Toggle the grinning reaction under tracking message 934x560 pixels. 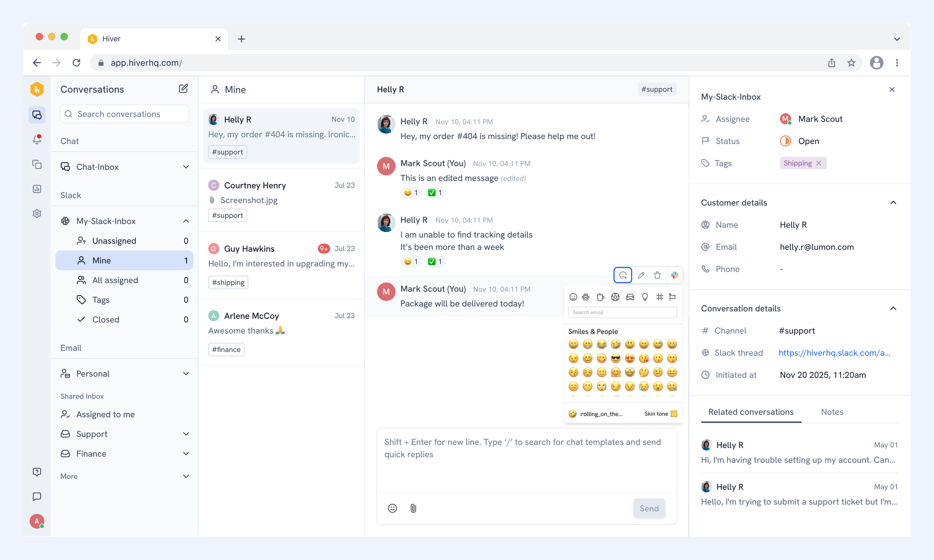pos(411,262)
